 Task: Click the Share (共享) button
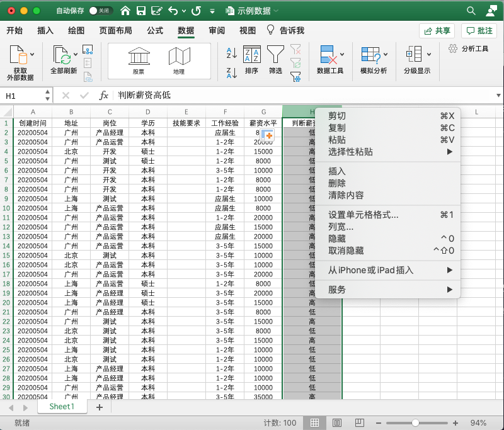(437, 30)
